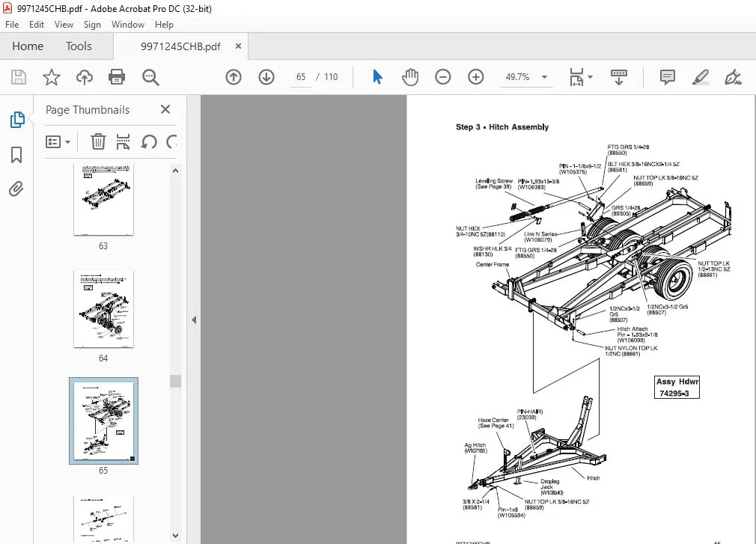Open the View menu
Viewport: 756px width, 544px height.
pyautogui.click(x=64, y=25)
